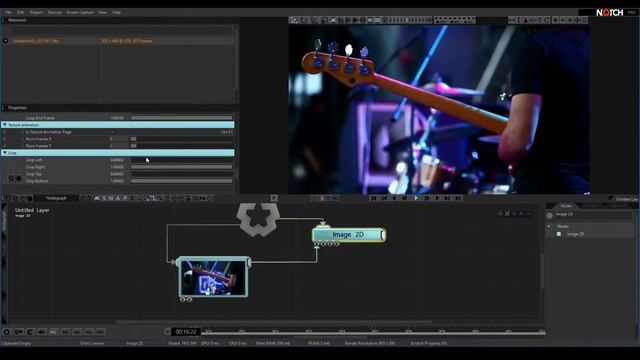Image resolution: width=640 pixels, height=360 pixels.
Task: Click the loop icon in bottom toolbar
Action: pos(30,332)
